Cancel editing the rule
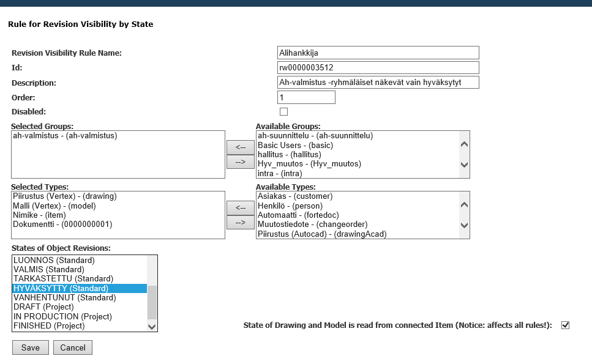 coord(73,347)
